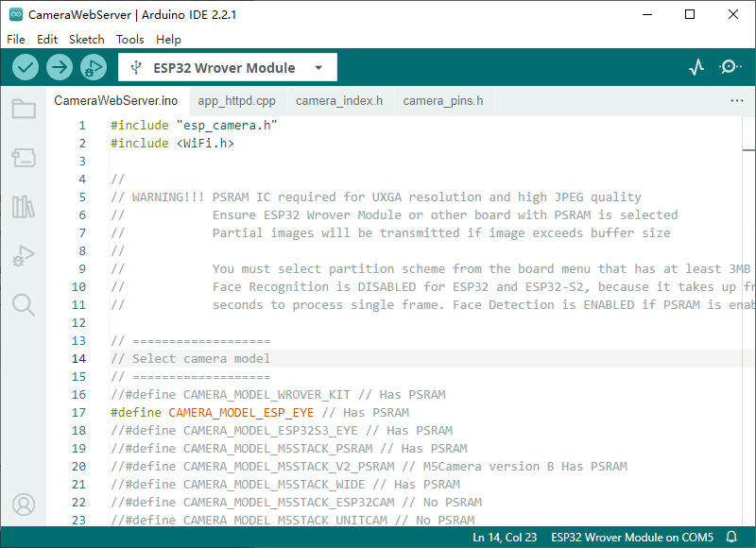
Task: Start debugging with the Debug button
Action: 94,67
